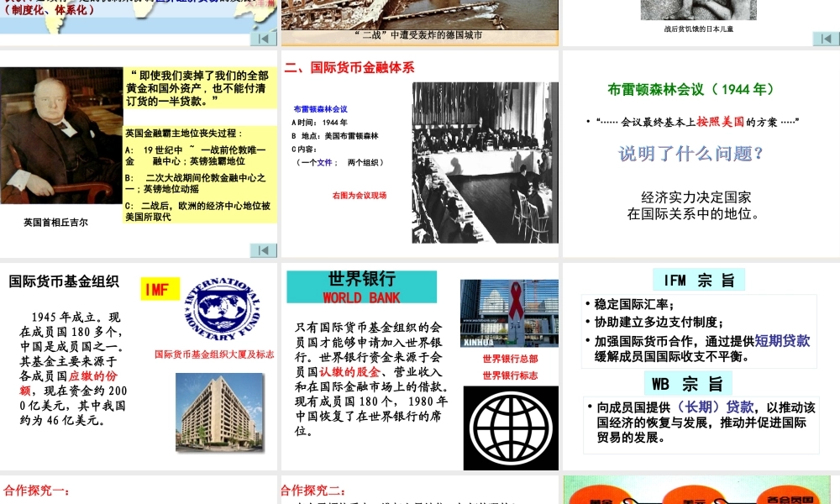
Task: Open the IMF headquarters building photo
Action: click(x=220, y=412)
